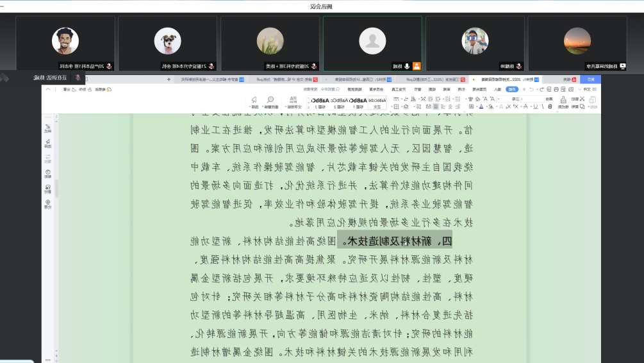This screenshot has height=363, width=644.
Task: Click the text layout icon in ribbon
Action: [293, 100]
